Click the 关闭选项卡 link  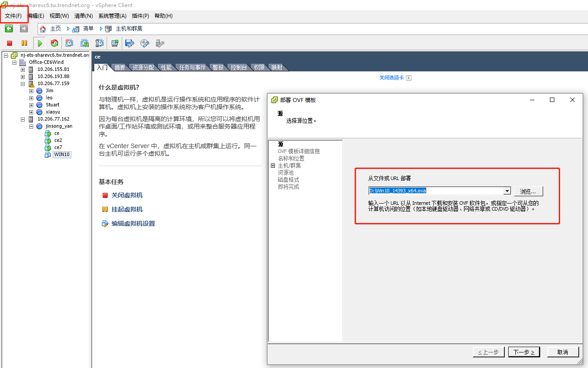coord(391,78)
